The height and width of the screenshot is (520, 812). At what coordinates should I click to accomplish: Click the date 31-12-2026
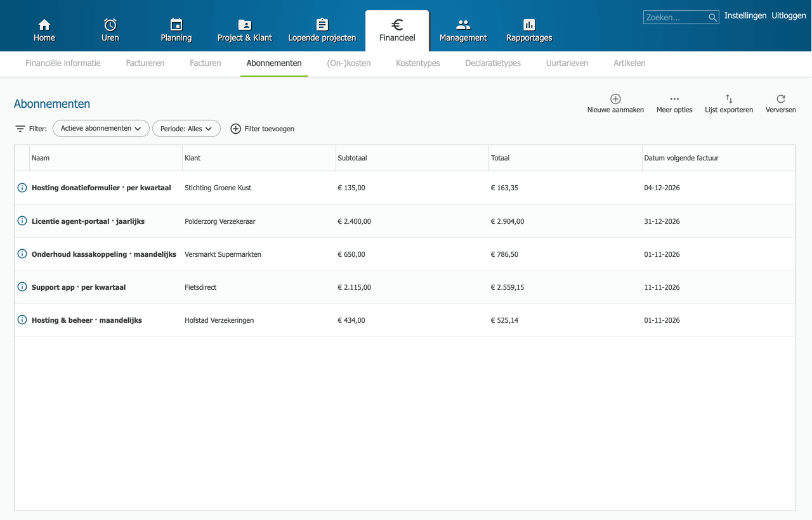pyautogui.click(x=662, y=221)
